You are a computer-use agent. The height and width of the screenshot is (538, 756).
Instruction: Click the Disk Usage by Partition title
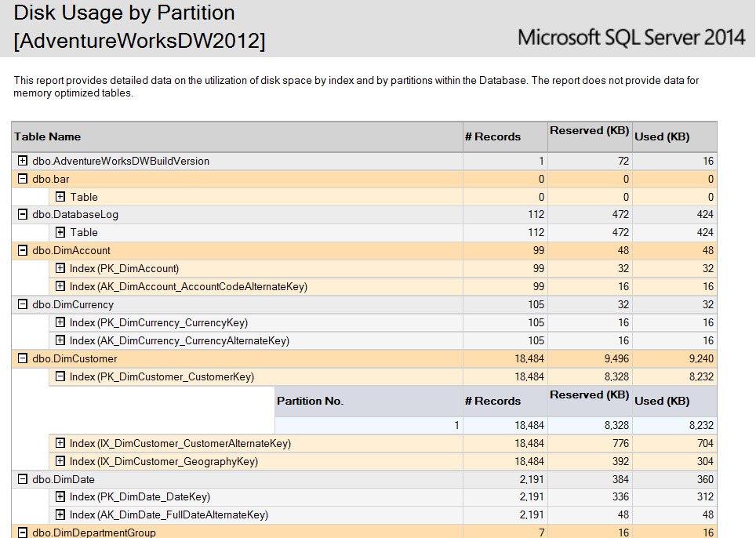coord(125,13)
